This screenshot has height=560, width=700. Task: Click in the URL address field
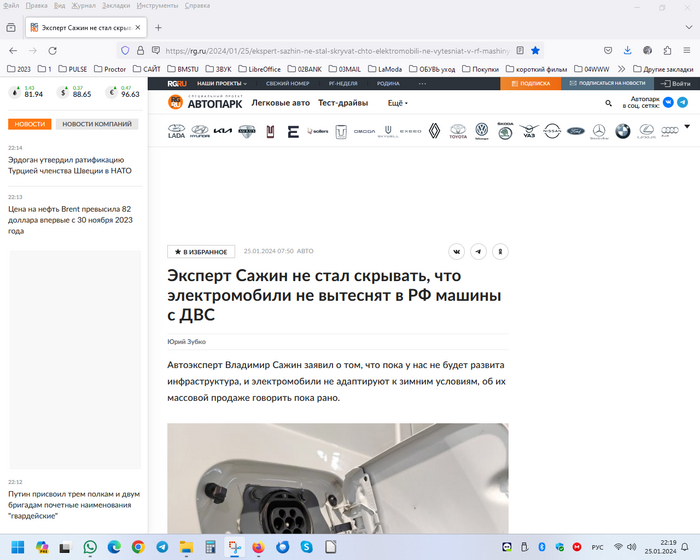[337, 51]
